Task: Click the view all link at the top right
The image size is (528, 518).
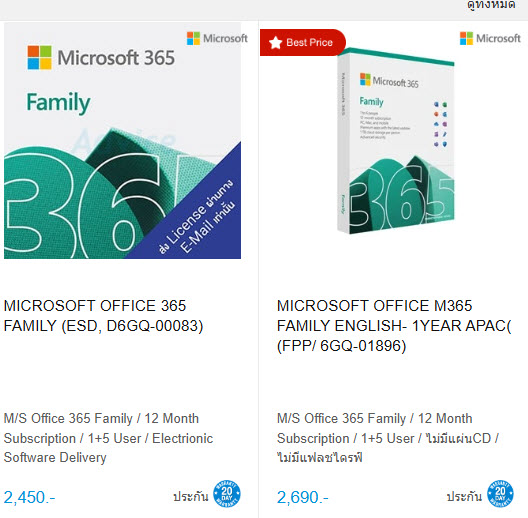Action: click(x=491, y=5)
